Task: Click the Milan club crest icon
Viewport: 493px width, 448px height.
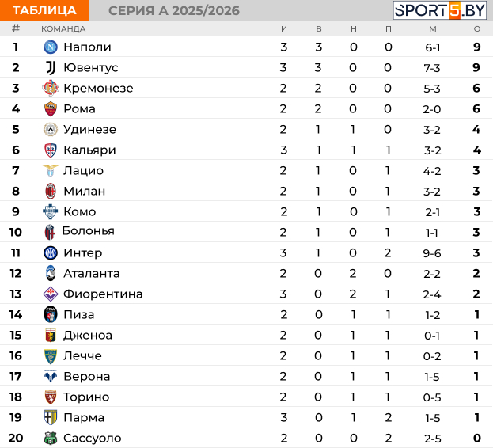Action: [x=51, y=191]
